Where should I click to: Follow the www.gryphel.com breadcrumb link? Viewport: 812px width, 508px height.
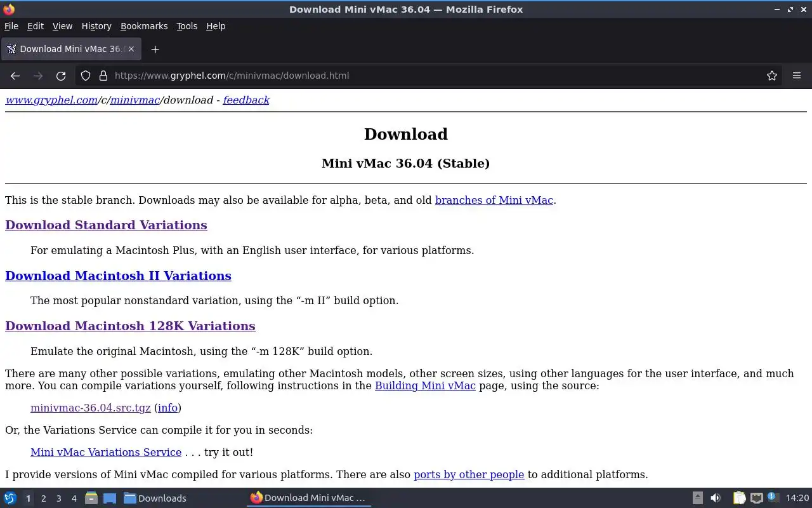click(51, 100)
